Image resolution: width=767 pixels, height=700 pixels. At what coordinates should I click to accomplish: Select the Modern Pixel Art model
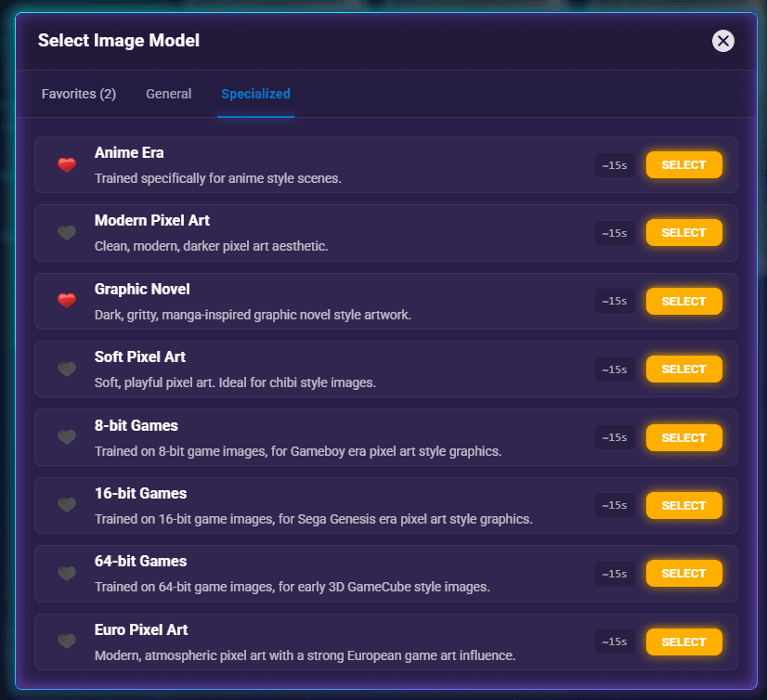(683, 233)
